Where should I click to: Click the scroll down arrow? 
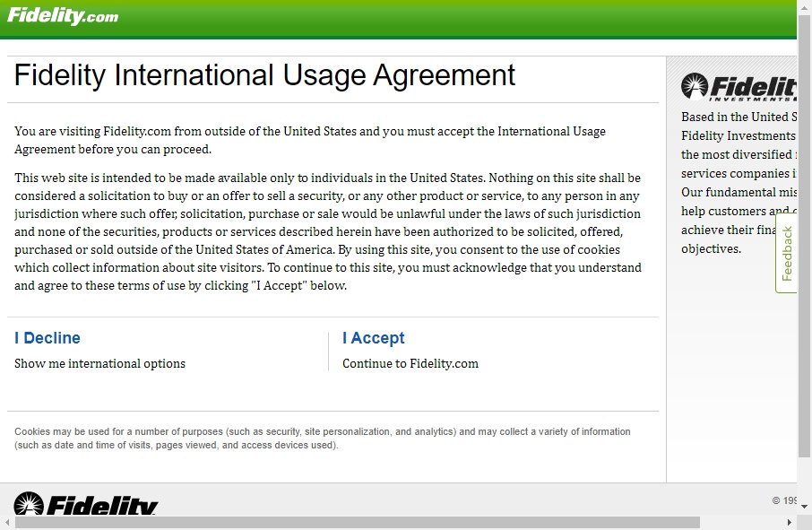804,506
